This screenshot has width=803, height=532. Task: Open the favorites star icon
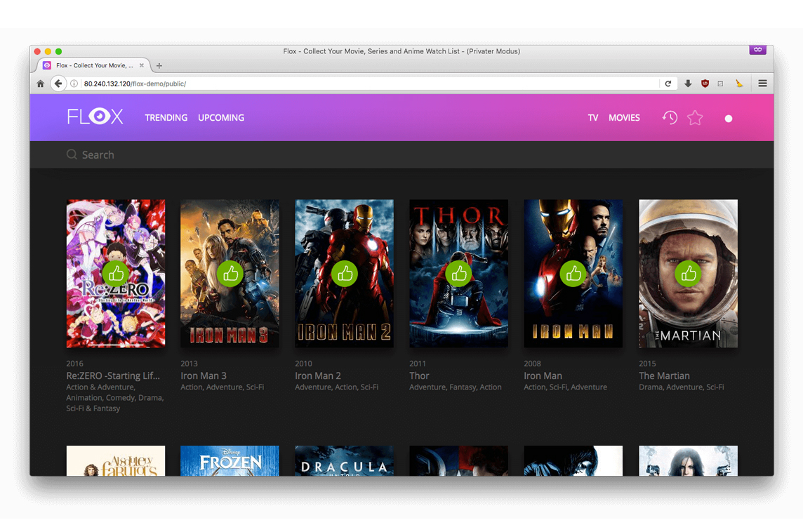pos(695,118)
